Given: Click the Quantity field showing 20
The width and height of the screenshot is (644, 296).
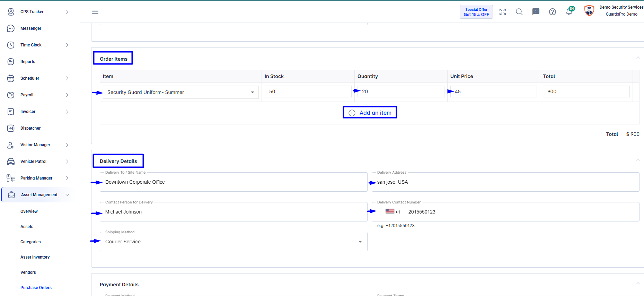Looking at the screenshot, I should (x=401, y=92).
